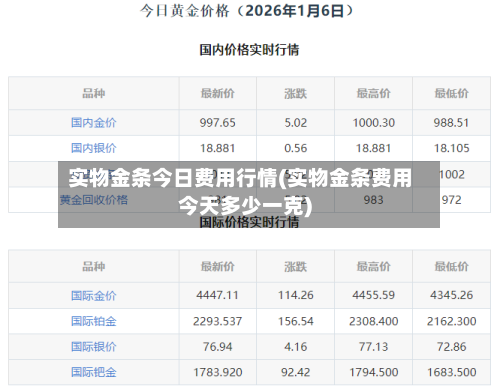Select 国际钯金 low price 1683.500
This screenshot has height=389, width=500.
(x=452, y=372)
